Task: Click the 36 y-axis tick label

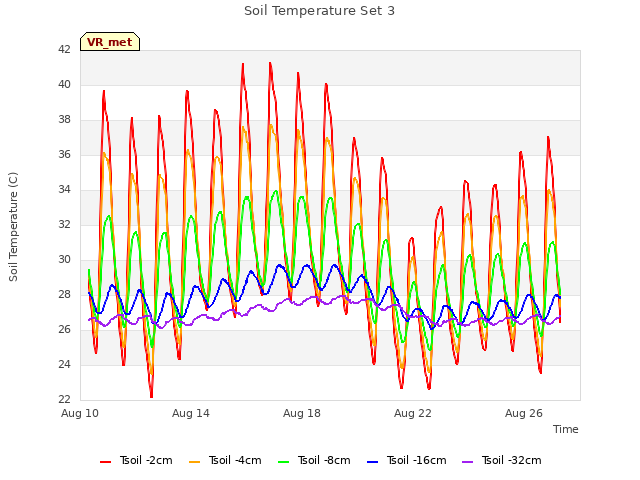Action: click(64, 154)
